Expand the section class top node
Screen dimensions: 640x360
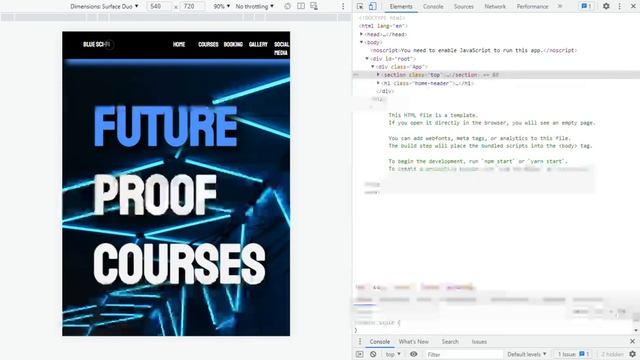pyautogui.click(x=378, y=75)
